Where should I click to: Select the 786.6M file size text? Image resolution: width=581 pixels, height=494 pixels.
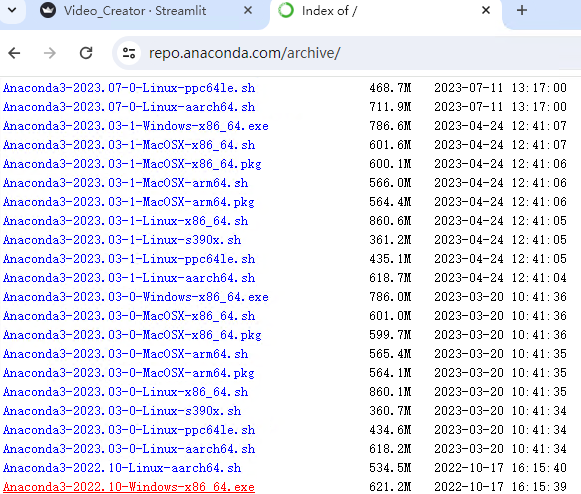pos(390,126)
